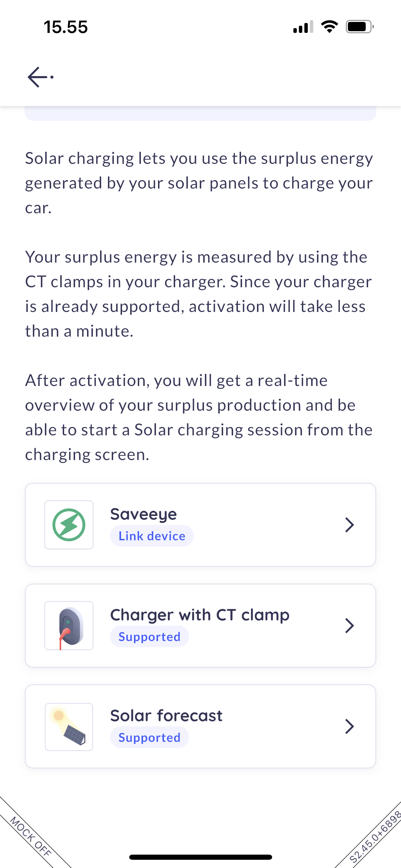Tap the Link device badge
This screenshot has width=401, height=868.
tap(152, 536)
